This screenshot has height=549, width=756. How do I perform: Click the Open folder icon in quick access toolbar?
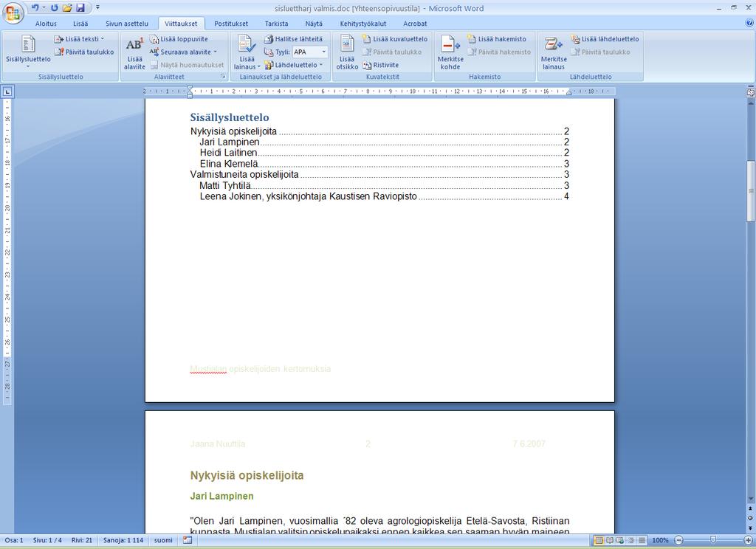pos(67,7)
